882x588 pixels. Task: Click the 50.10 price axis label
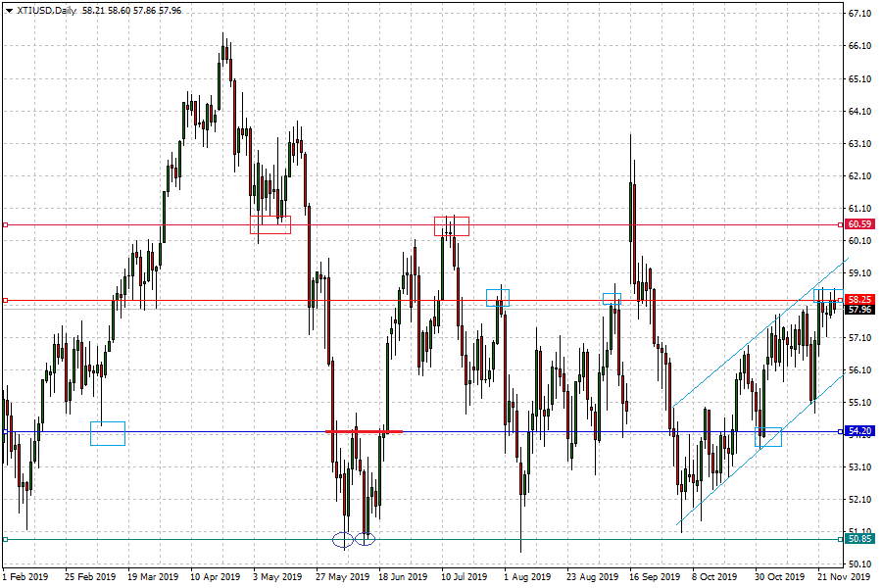pyautogui.click(x=859, y=564)
